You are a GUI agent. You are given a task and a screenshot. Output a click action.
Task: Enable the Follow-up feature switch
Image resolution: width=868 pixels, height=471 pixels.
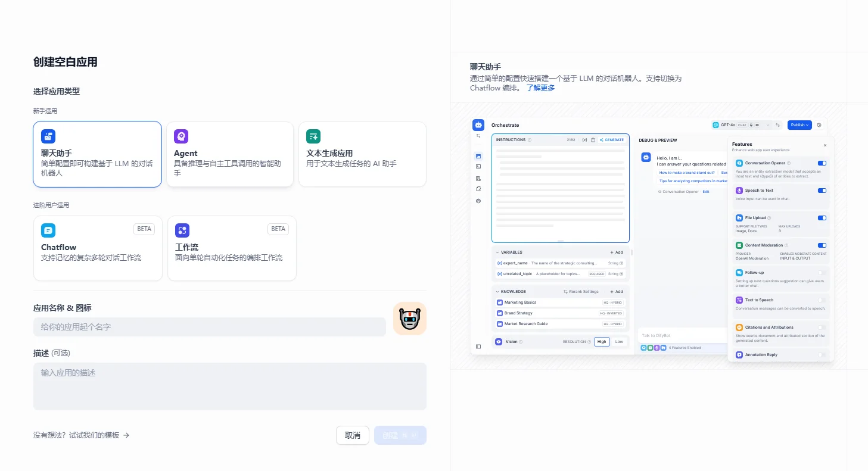[822, 273]
